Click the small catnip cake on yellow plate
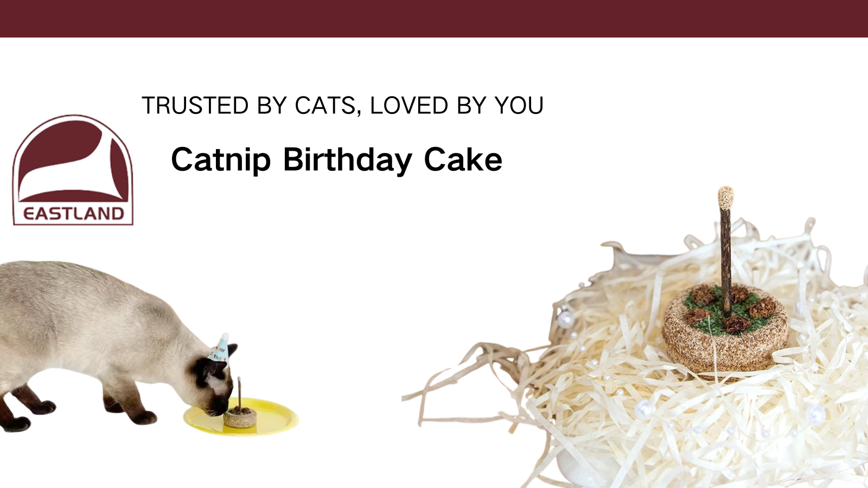The width and height of the screenshot is (868, 488). tap(240, 418)
